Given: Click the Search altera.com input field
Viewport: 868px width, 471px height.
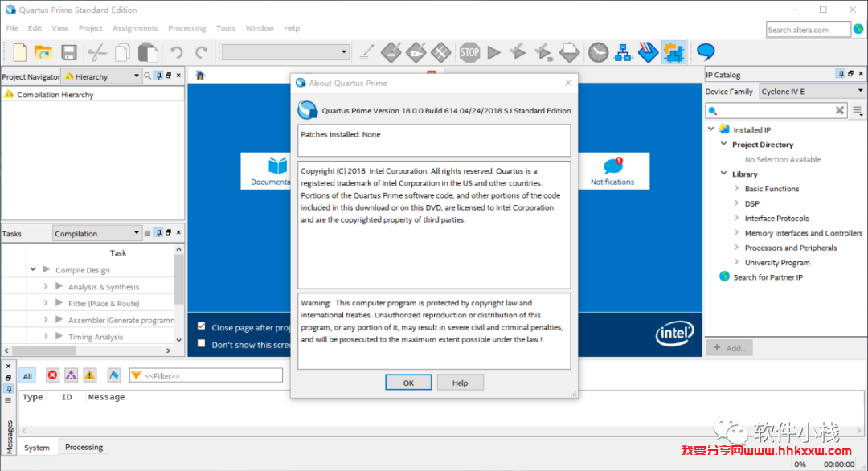Looking at the screenshot, I should [809, 29].
